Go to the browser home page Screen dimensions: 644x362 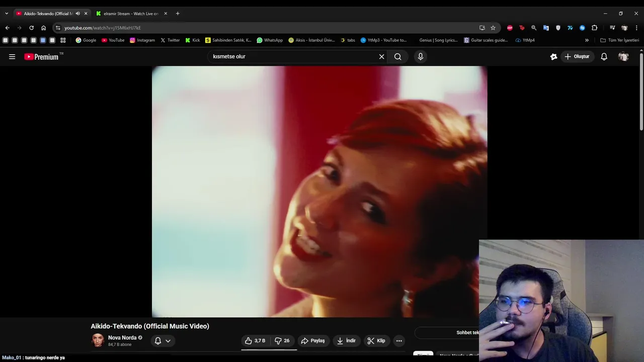(x=43, y=28)
